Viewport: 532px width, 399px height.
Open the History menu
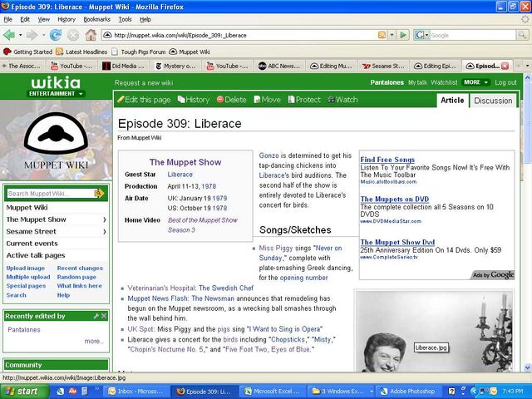click(x=66, y=19)
